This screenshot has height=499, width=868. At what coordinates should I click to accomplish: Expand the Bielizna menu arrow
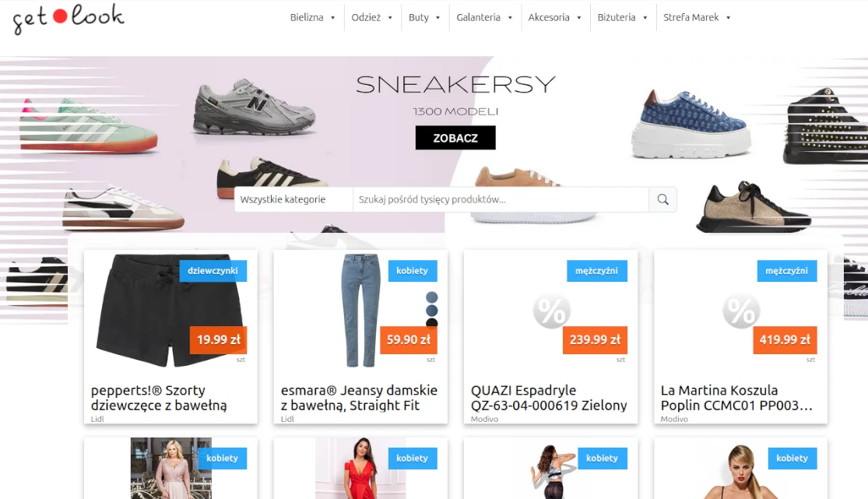pos(332,18)
